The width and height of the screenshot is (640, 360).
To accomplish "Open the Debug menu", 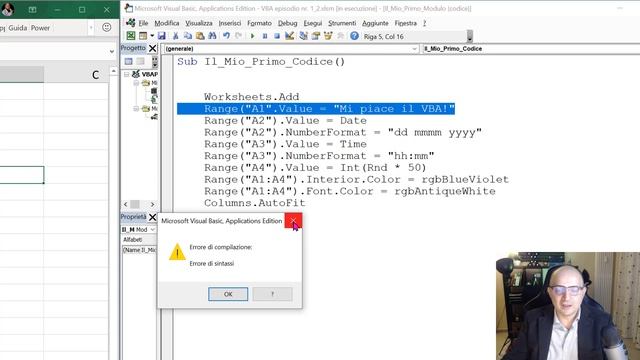I will click(287, 23).
